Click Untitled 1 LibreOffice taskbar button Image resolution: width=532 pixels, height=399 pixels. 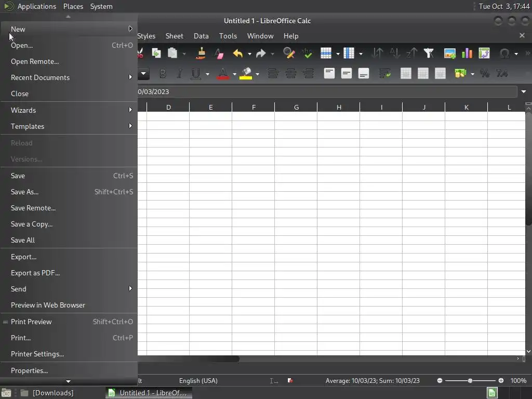[149, 393]
